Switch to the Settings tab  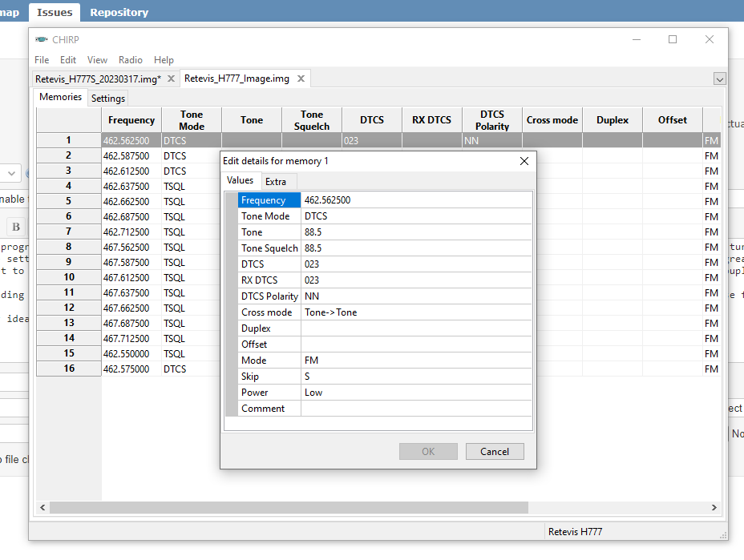108,99
